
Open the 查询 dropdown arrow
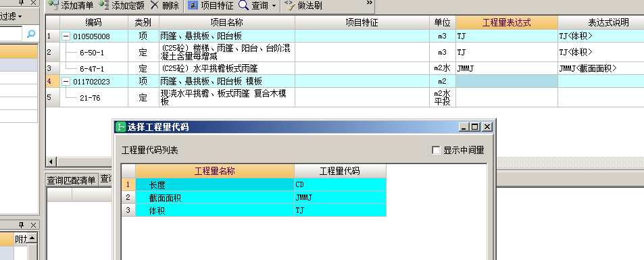point(274,6)
